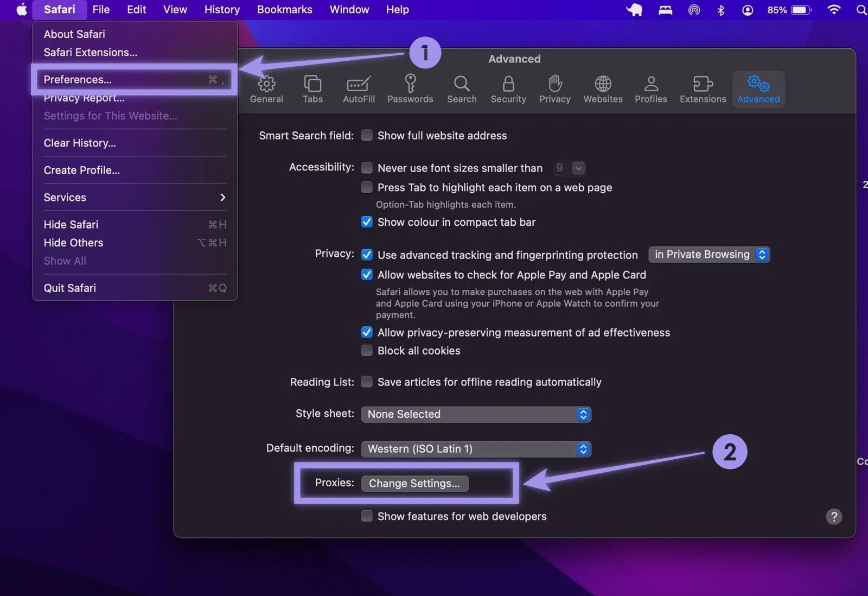Viewport: 868px width, 596px height.
Task: Open the Tabs preferences pane
Action: coord(312,90)
